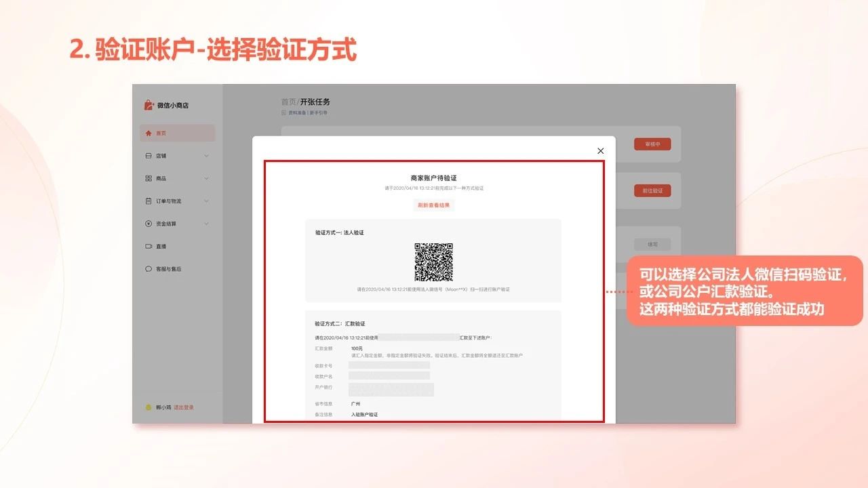
Task: Click the 100元 remittance amount
Action: tap(357, 348)
